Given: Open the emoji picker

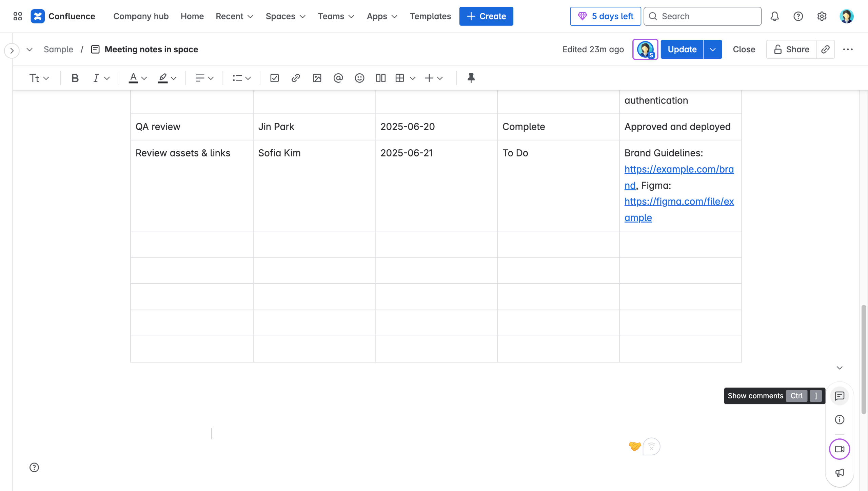Looking at the screenshot, I should [x=359, y=78].
